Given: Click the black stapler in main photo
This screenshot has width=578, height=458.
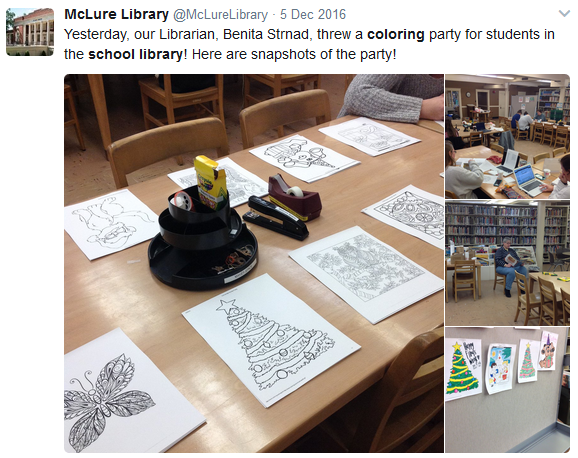Looking at the screenshot, I should [x=277, y=218].
